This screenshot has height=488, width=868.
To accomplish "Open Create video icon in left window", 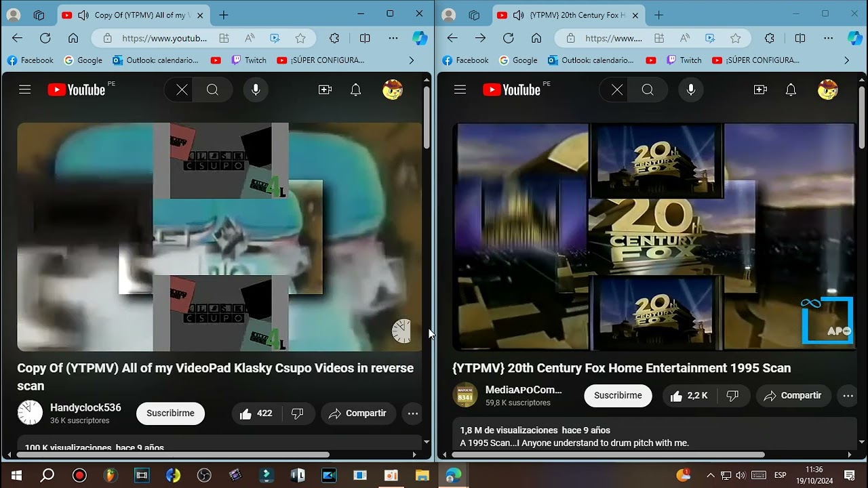I will point(325,89).
